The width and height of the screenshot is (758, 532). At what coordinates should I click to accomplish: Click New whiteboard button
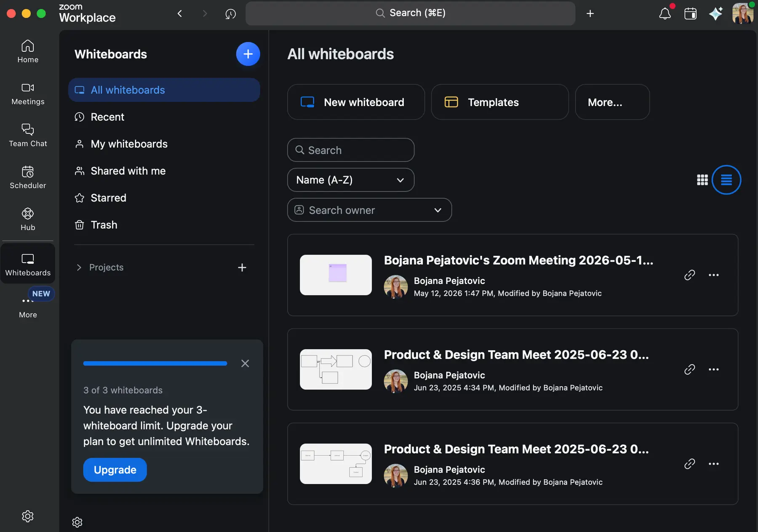point(356,102)
